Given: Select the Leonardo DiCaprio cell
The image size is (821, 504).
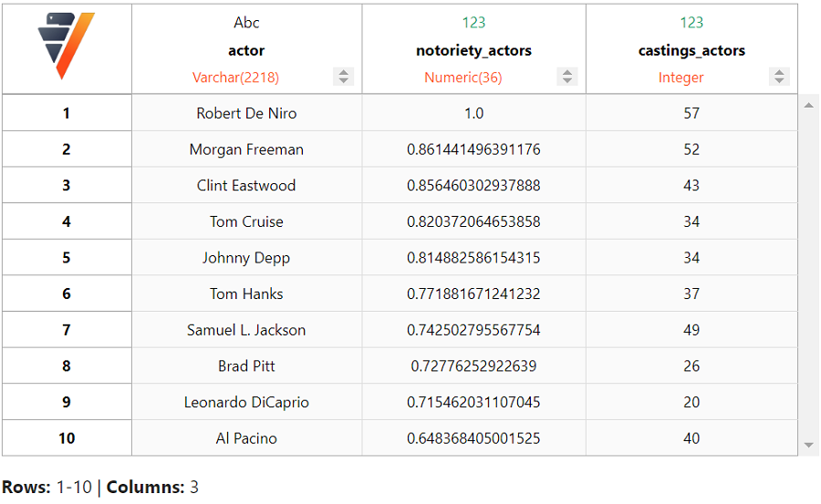Looking at the screenshot, I should click(x=246, y=402).
